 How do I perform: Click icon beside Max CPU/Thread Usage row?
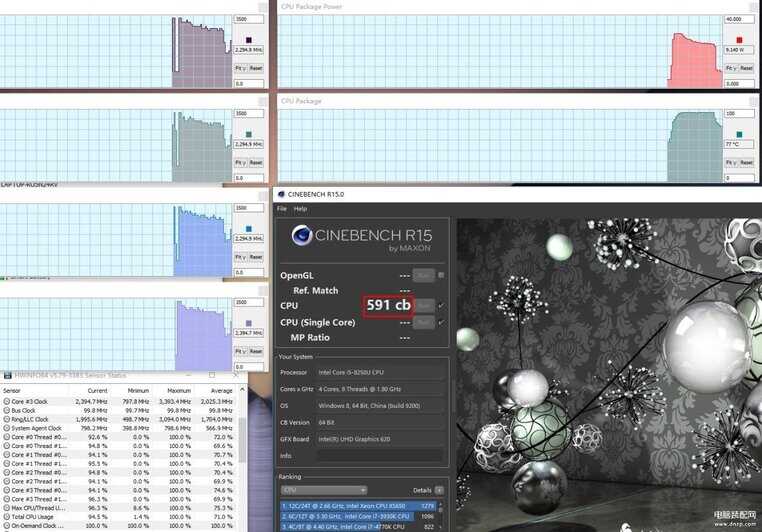click(6, 508)
